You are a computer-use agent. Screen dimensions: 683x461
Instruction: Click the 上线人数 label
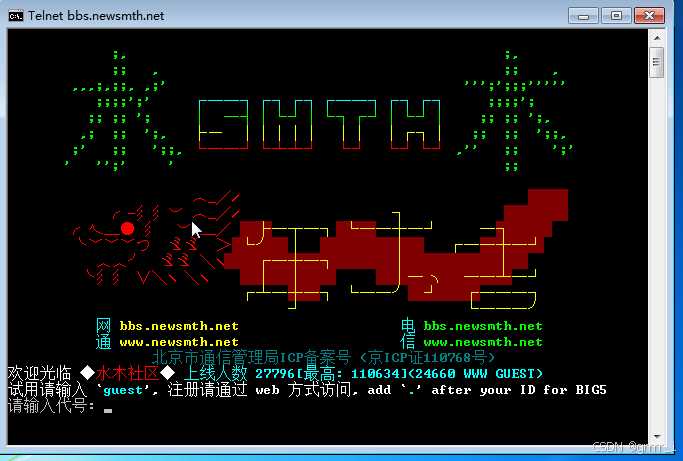216,374
